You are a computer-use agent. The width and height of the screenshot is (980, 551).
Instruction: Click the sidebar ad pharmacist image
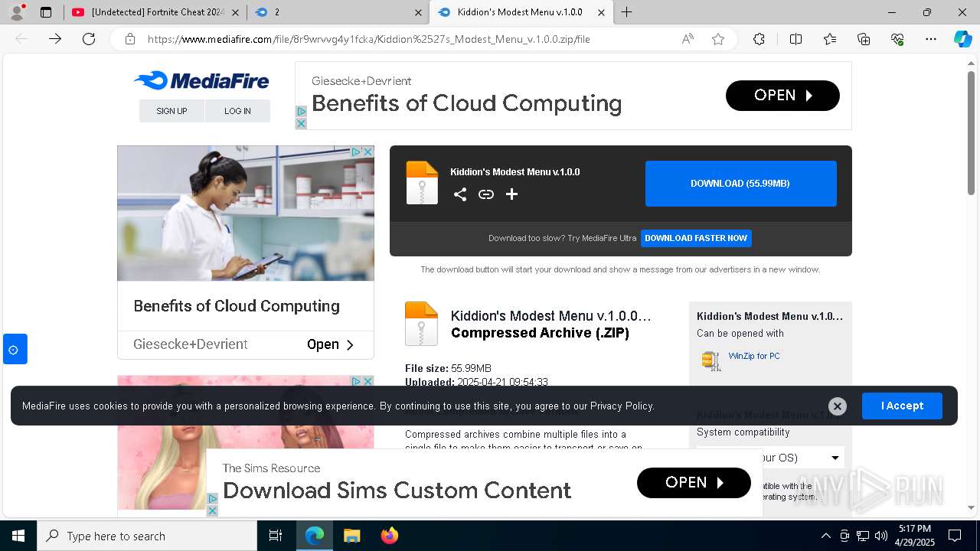pyautogui.click(x=246, y=214)
